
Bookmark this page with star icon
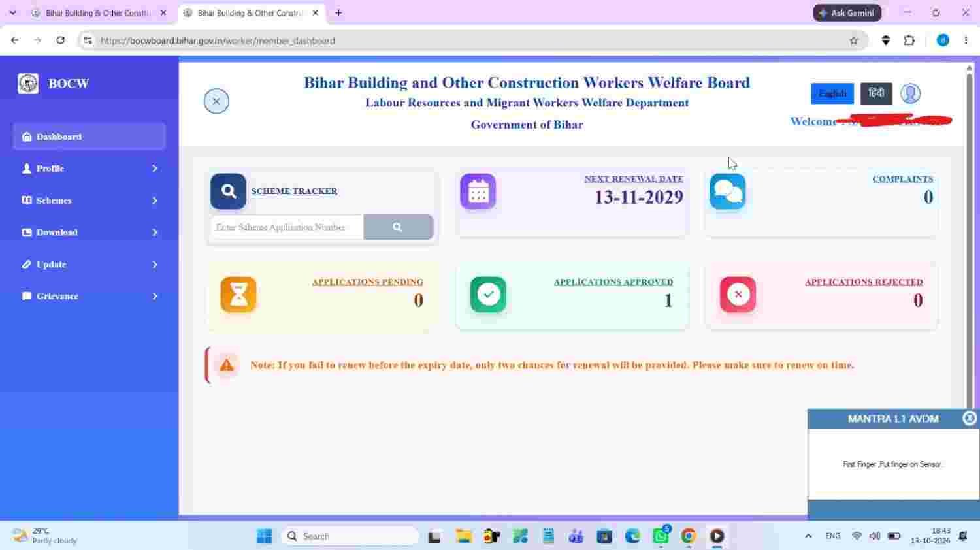[x=854, y=40]
